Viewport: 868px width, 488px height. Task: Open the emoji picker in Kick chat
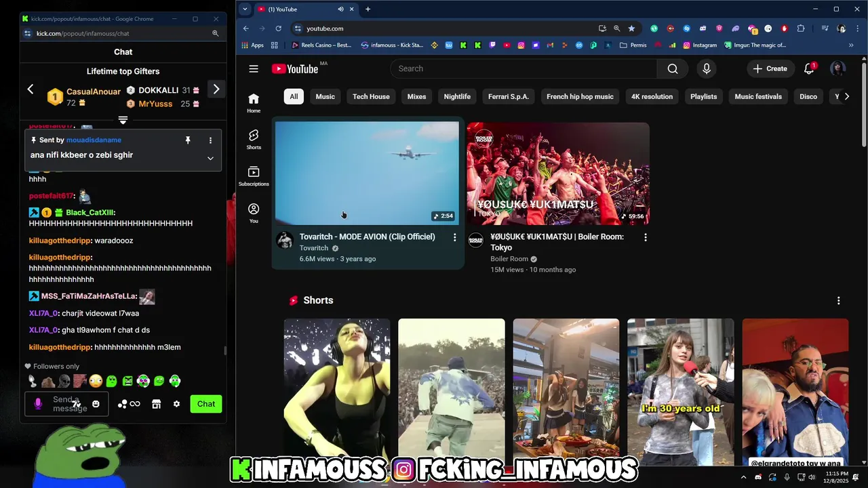[96, 404]
